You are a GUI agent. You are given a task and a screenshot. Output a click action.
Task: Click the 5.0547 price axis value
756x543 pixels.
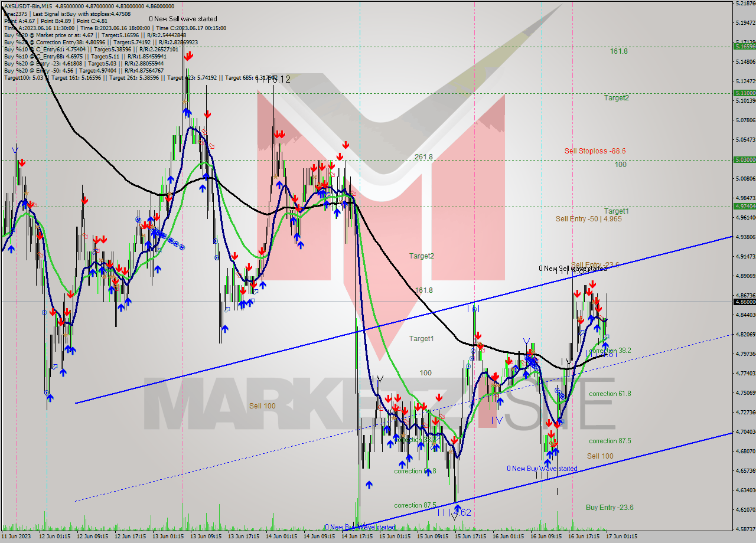pyautogui.click(x=745, y=140)
